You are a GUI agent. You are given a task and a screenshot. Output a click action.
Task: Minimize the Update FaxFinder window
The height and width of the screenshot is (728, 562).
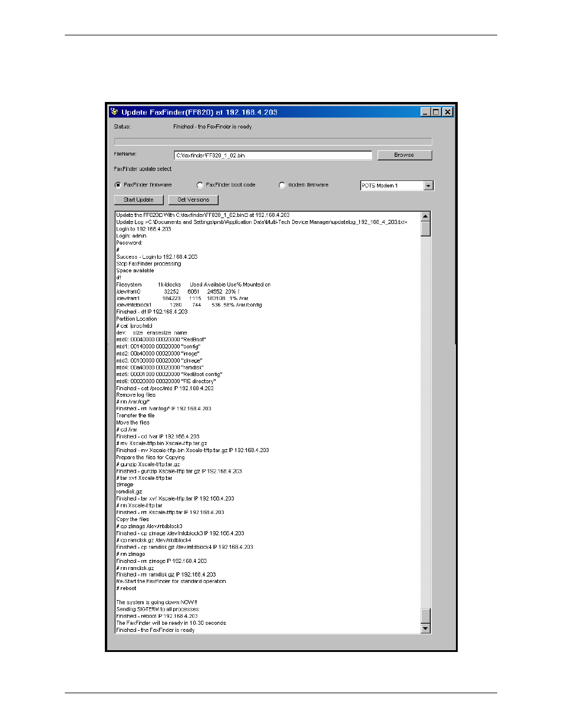coord(425,112)
